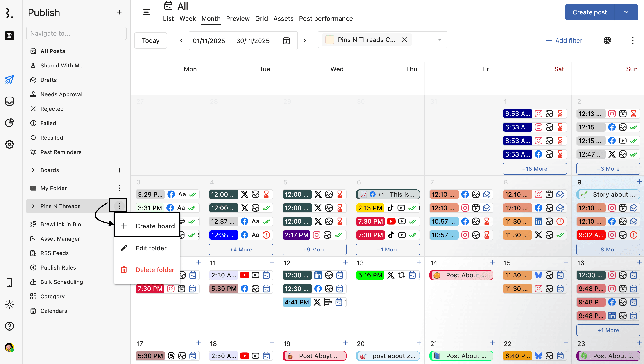The image size is (644, 364).
Task: Expand the Pins N Threads folder chevron
Action: point(33,206)
